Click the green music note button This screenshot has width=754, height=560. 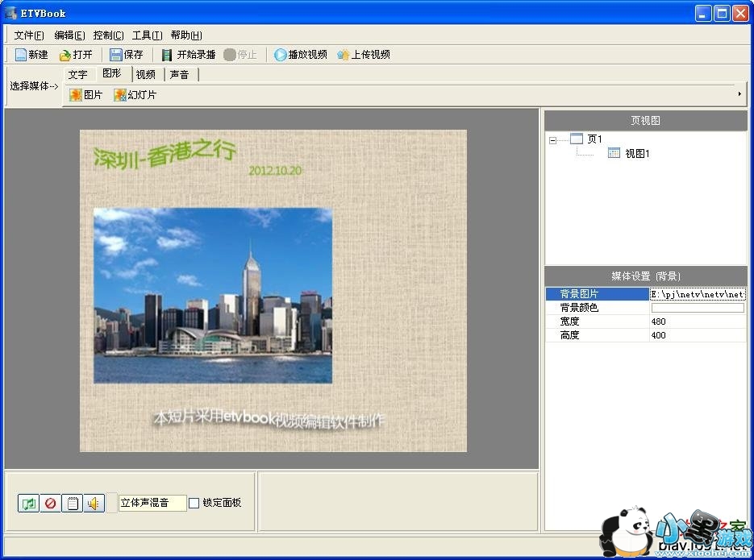(x=28, y=504)
